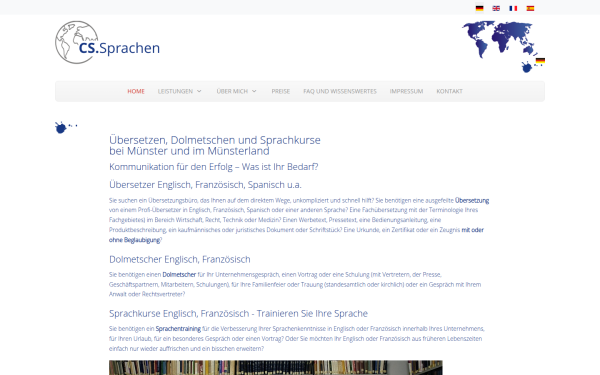Image resolution: width=600 pixels, height=375 pixels.
Task: Switch site language to French flag
Action: pos(513,8)
